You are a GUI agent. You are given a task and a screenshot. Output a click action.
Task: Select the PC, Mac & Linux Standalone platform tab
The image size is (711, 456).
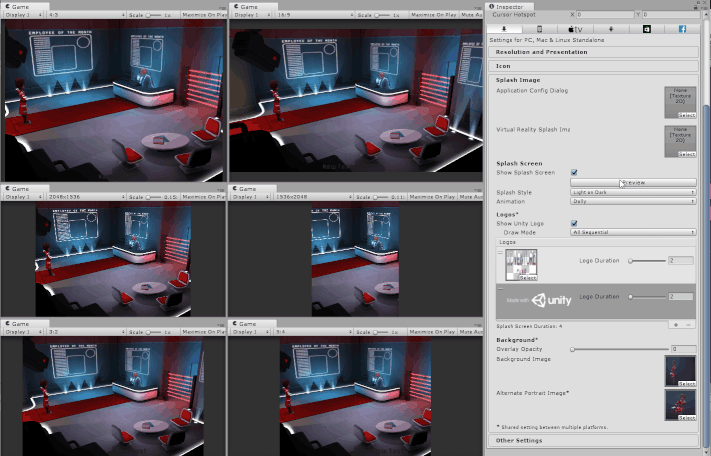tap(504, 29)
